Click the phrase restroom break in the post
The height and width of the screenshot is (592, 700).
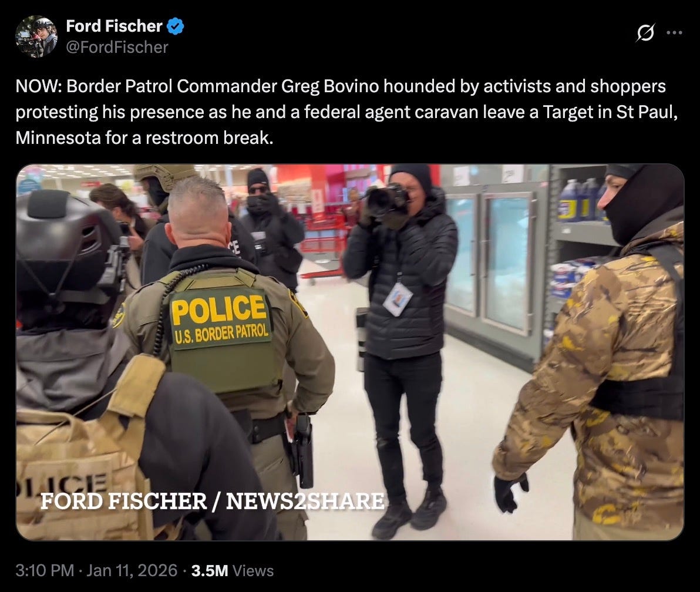210,138
